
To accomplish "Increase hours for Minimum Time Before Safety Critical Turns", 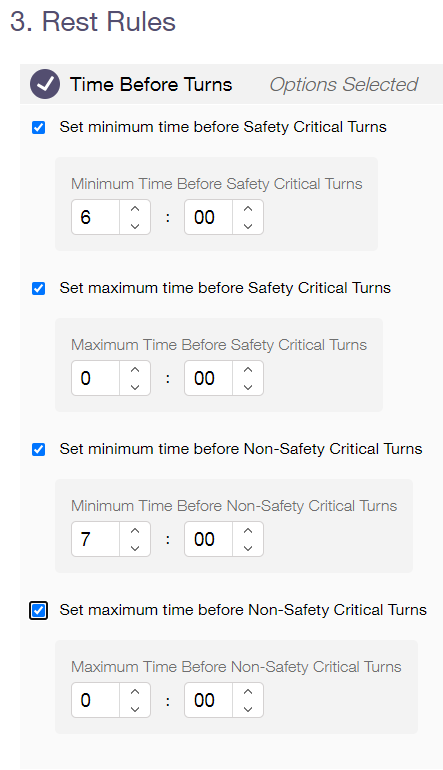I will click(135, 209).
